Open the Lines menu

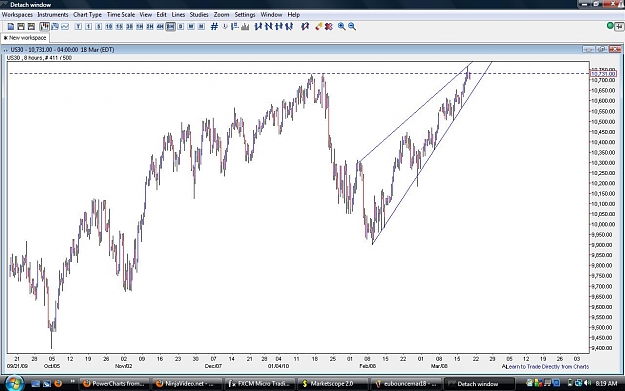tap(178, 14)
